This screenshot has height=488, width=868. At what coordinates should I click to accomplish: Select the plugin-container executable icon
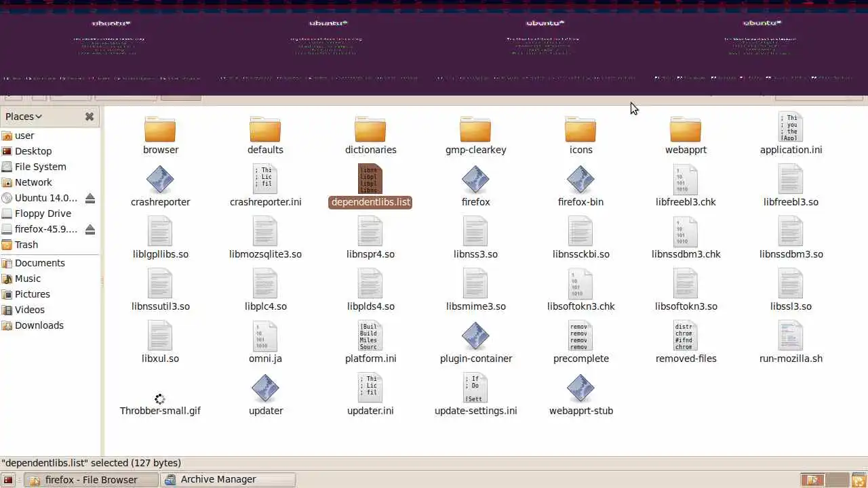(x=475, y=336)
